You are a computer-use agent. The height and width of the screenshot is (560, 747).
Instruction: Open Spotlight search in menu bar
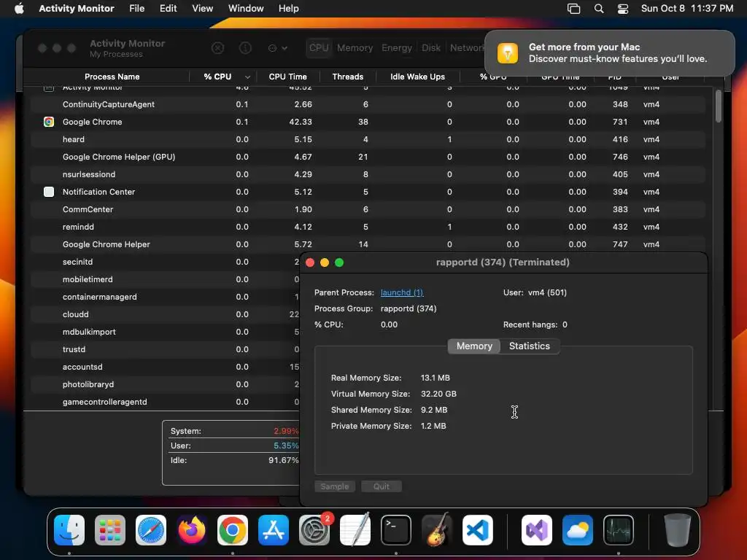599,8
